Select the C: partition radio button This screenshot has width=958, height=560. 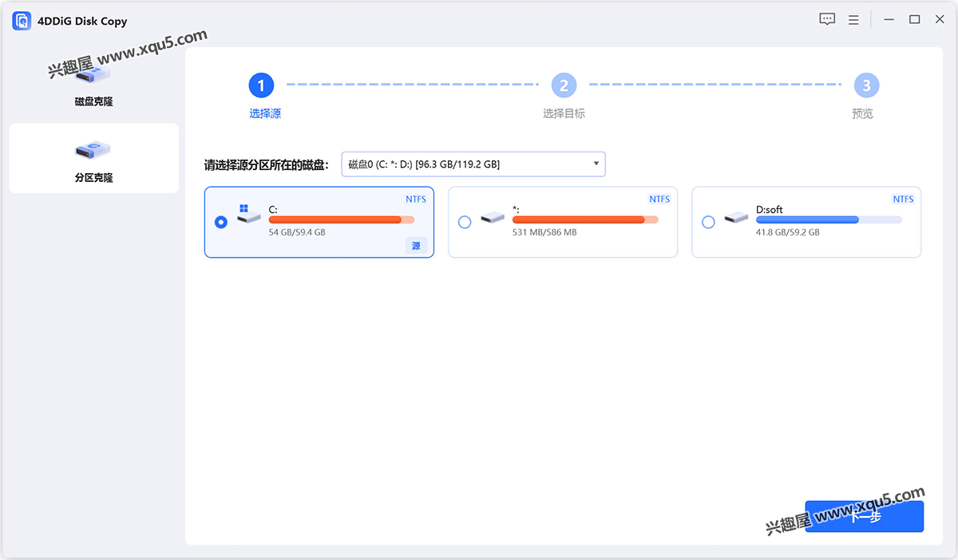pyautogui.click(x=221, y=222)
